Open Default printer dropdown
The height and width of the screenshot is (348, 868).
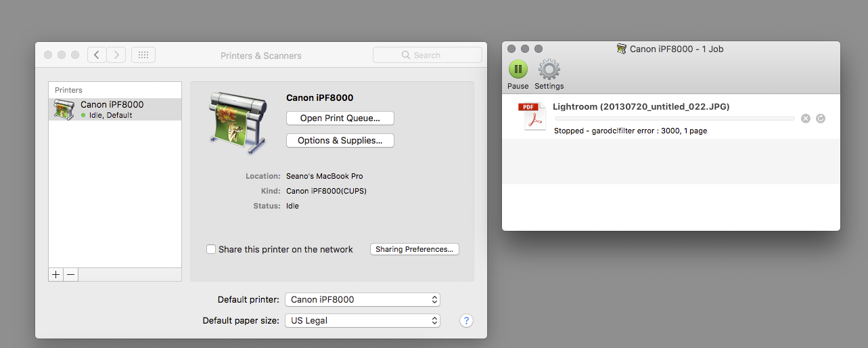(362, 299)
